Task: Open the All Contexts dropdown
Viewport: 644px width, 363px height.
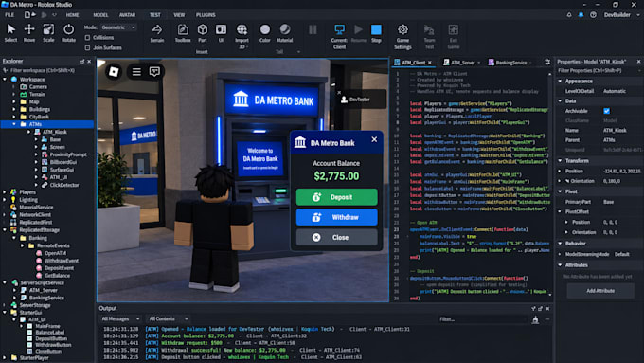Action: [x=168, y=318]
